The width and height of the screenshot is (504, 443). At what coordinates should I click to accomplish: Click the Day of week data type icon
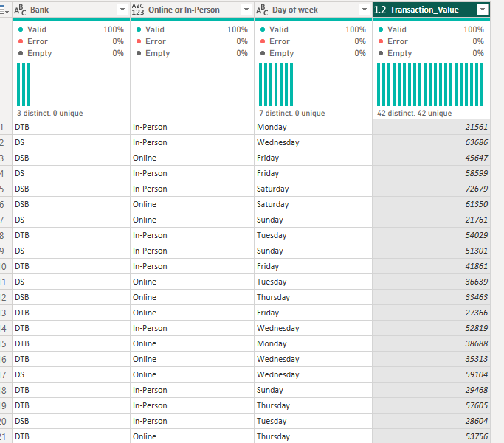[262, 10]
